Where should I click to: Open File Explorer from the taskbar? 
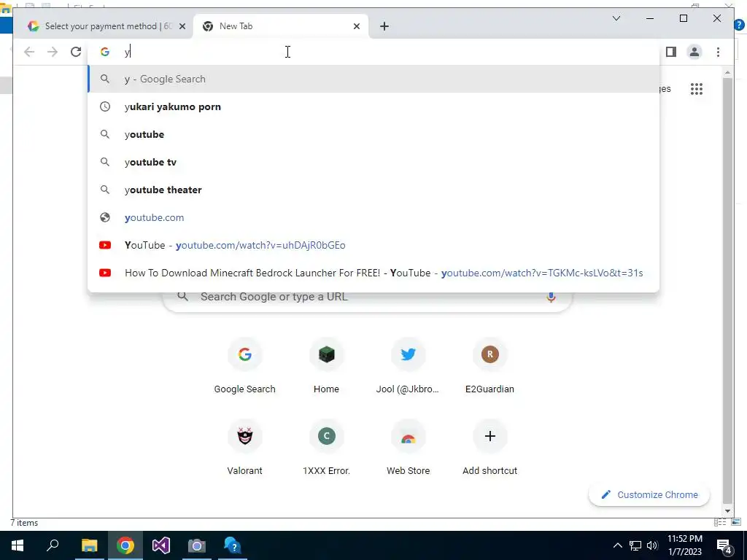coord(89,545)
